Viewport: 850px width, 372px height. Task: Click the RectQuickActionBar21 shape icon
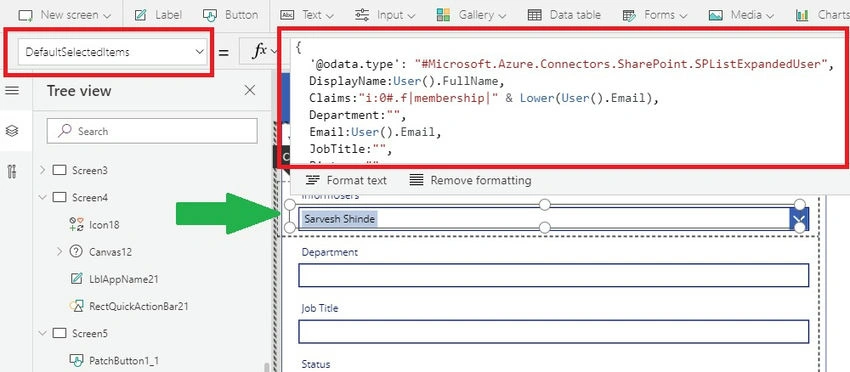click(x=76, y=306)
